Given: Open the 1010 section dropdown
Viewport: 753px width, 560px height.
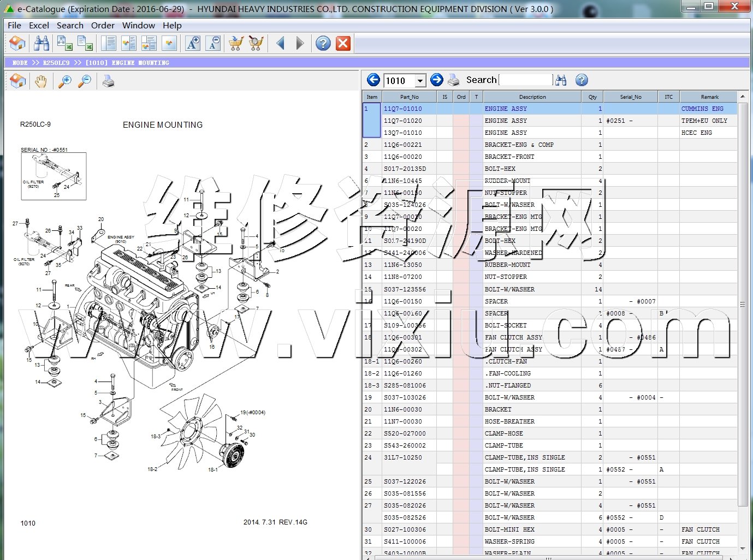Looking at the screenshot, I should point(420,81).
